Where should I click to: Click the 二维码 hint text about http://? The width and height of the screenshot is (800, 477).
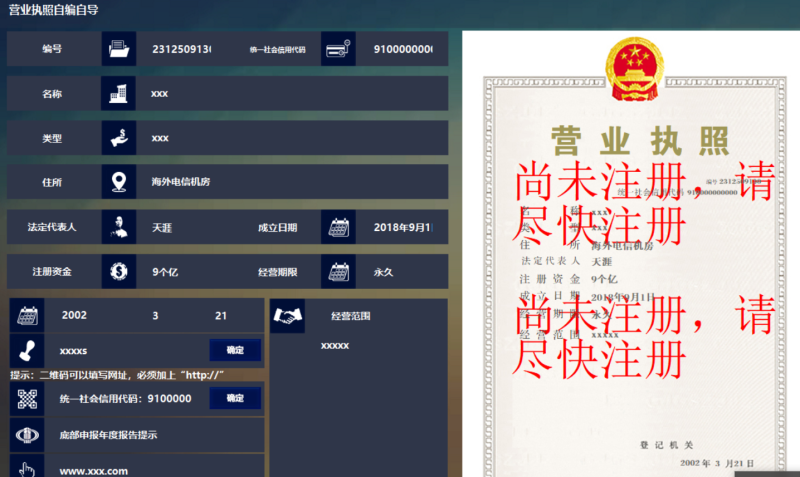pyautogui.click(x=117, y=375)
